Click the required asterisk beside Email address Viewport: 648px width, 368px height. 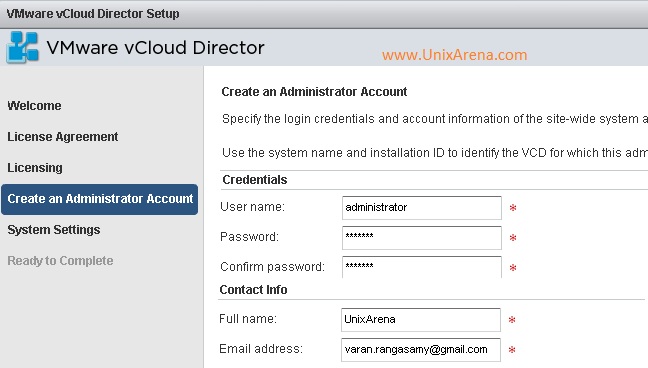click(x=512, y=350)
